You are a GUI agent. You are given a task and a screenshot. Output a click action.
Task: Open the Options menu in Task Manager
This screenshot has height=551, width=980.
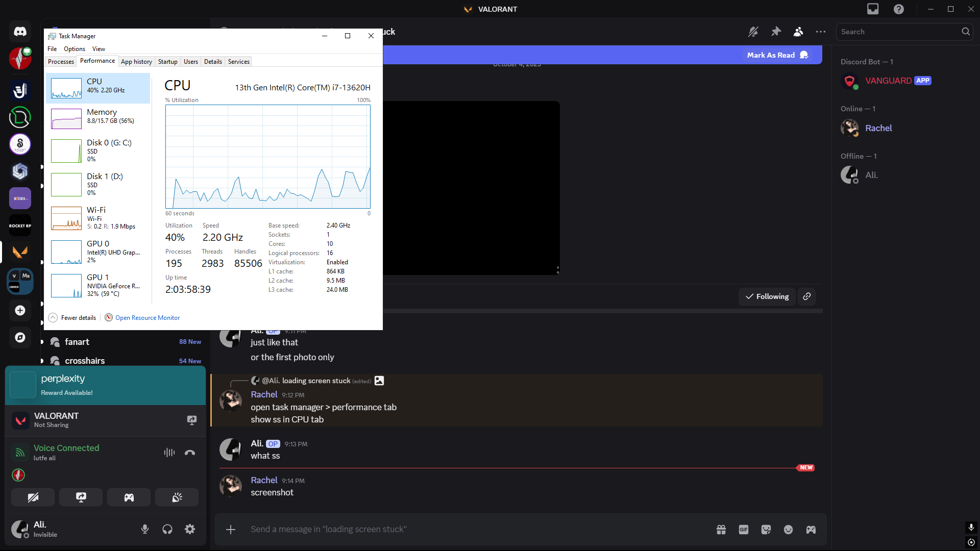click(x=75, y=49)
